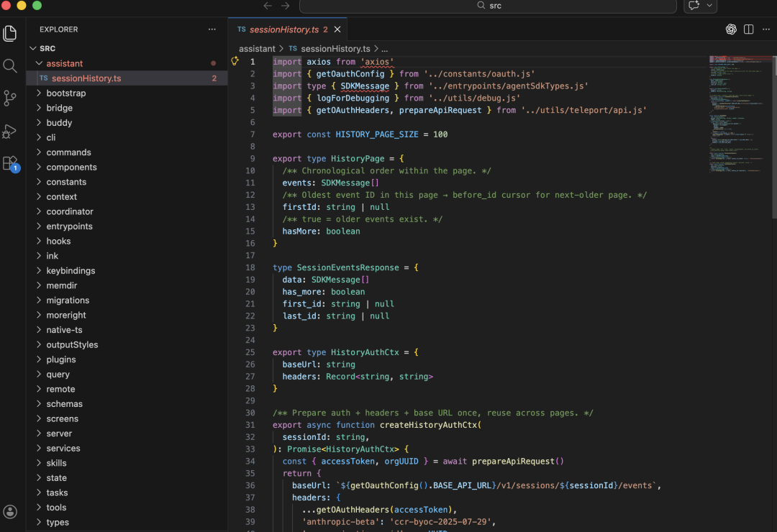The image size is (777, 532).
Task: Click the Explorer more actions ellipsis
Action: tap(212, 29)
